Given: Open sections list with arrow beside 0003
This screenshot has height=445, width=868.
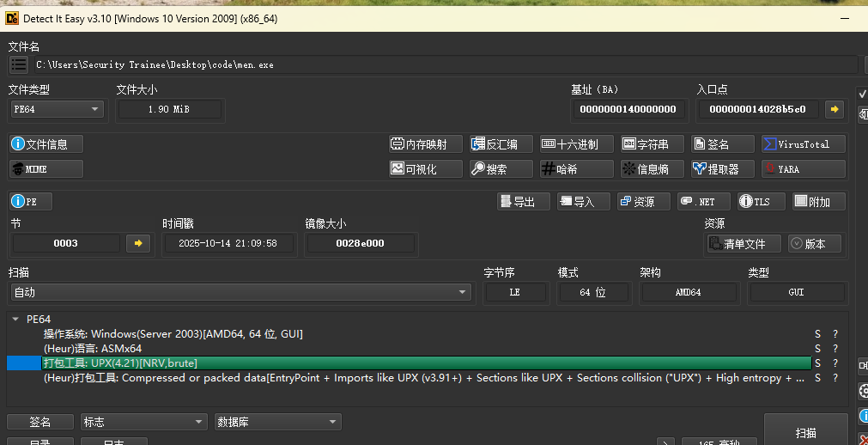Looking at the screenshot, I should 138,243.
